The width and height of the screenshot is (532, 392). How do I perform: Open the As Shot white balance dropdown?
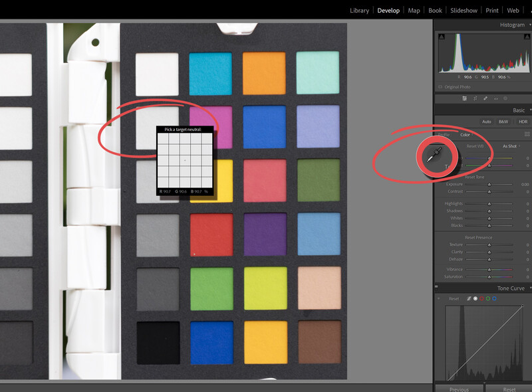[511, 146]
